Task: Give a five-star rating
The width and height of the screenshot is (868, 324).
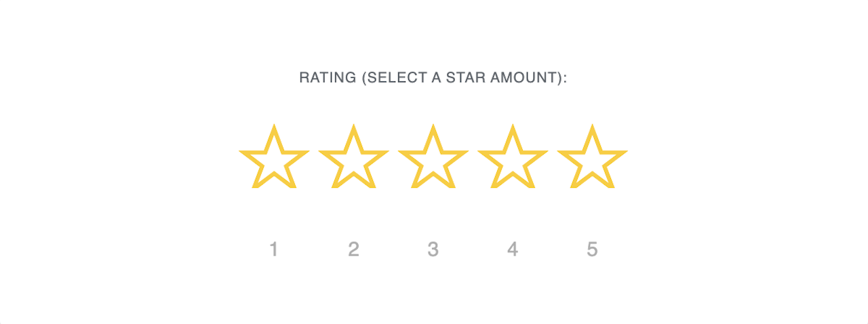Action: [x=592, y=159]
